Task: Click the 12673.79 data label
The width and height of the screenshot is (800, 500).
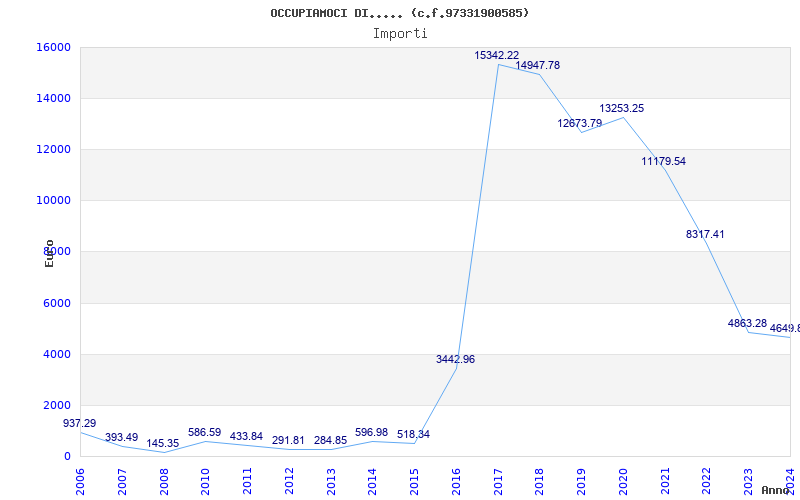Action: coord(580,123)
